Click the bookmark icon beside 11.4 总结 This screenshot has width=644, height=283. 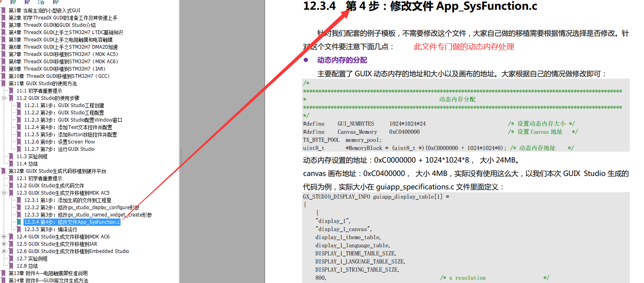tap(11, 164)
